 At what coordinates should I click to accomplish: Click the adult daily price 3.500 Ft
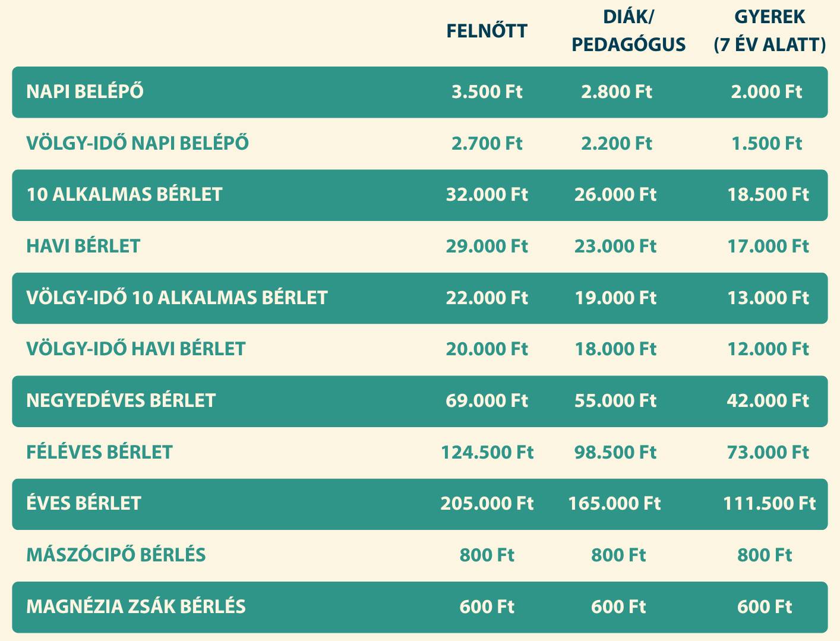(487, 92)
